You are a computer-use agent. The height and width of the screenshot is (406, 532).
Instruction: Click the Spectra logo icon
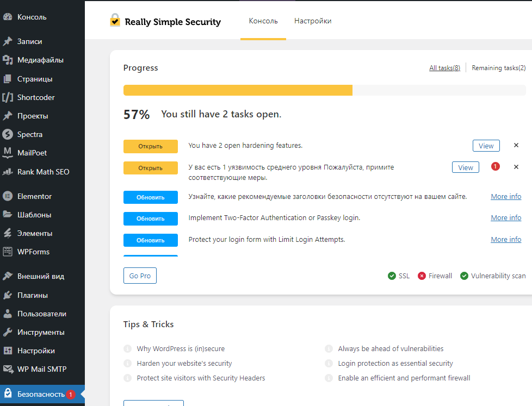pyautogui.click(x=8, y=134)
